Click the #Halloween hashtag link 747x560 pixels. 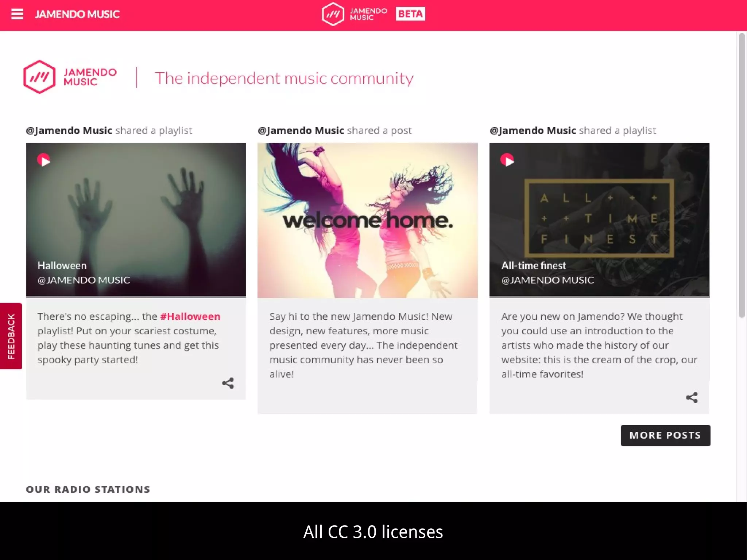(x=190, y=316)
